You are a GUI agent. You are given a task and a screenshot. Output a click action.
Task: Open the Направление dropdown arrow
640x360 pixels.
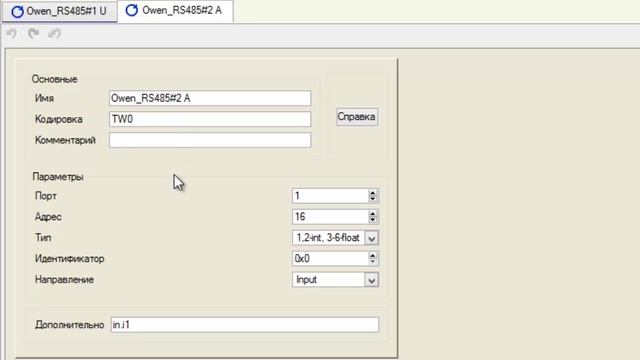371,280
